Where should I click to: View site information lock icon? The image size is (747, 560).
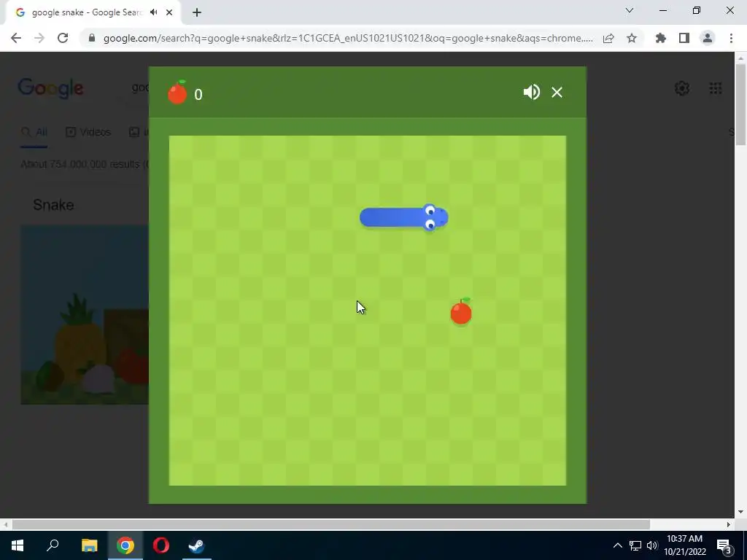click(92, 38)
